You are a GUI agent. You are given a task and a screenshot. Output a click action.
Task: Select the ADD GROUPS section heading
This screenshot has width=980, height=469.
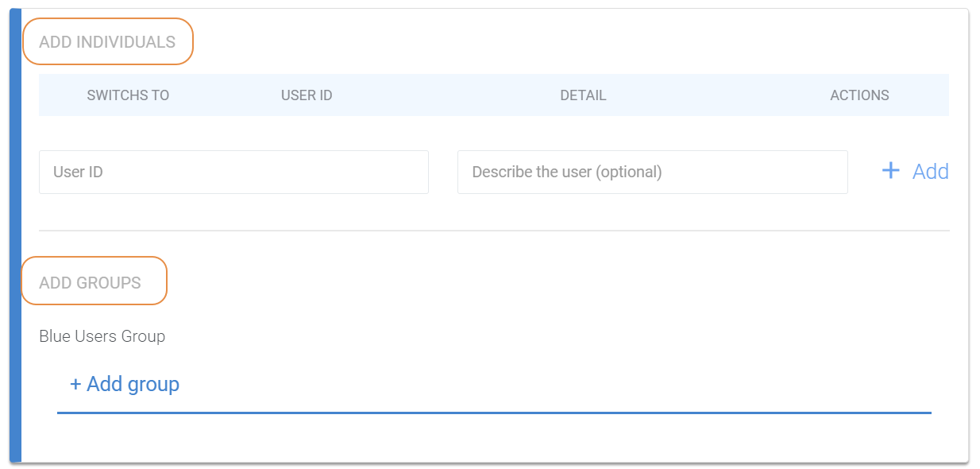90,283
